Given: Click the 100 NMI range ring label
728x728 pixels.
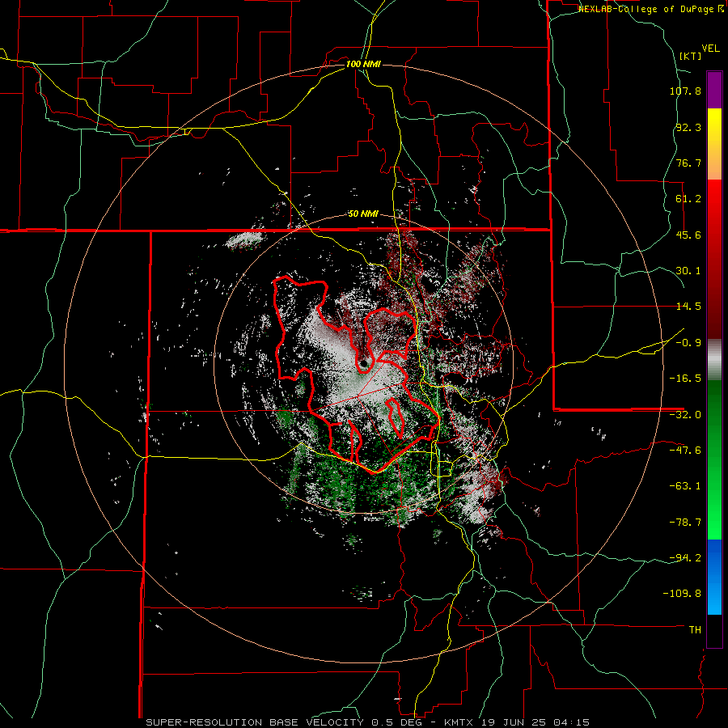Looking at the screenshot, I should [363, 64].
